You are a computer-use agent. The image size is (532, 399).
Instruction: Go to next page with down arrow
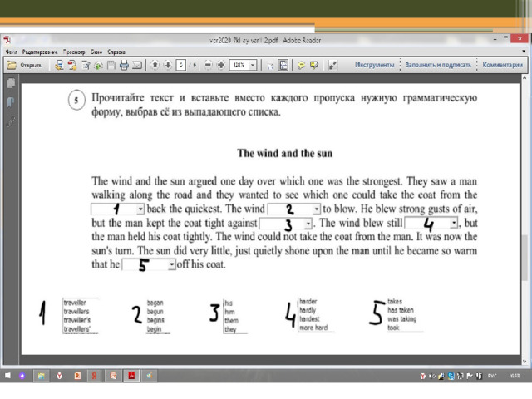(168, 65)
